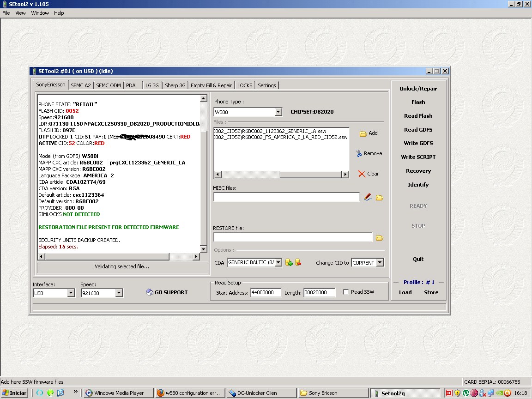Open Firefox w580 configuration taskbar item

(189, 393)
